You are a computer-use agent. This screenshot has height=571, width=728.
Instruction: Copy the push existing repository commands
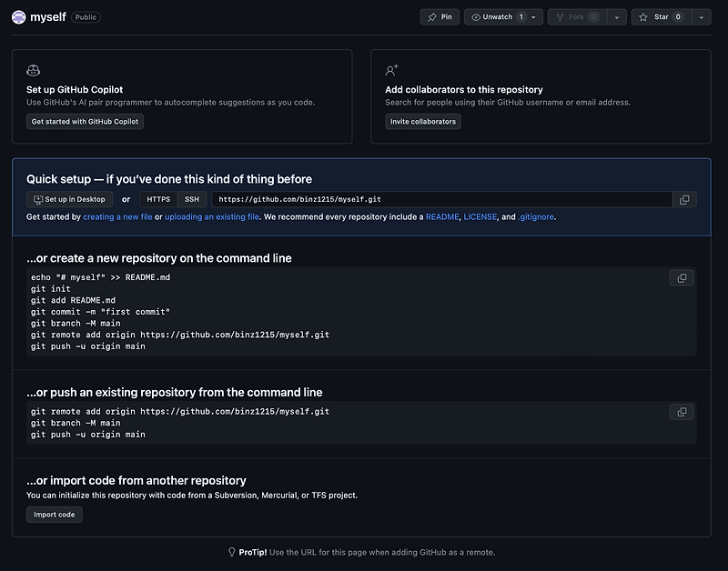pyautogui.click(x=682, y=412)
